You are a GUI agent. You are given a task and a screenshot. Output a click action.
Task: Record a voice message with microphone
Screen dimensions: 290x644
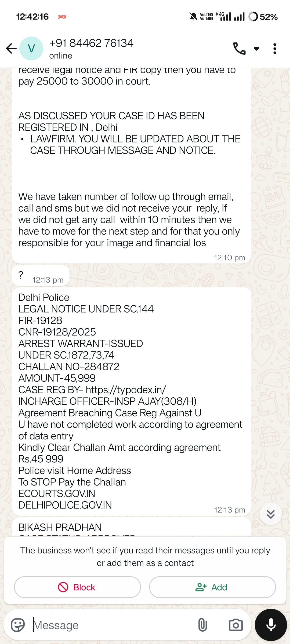tap(271, 625)
